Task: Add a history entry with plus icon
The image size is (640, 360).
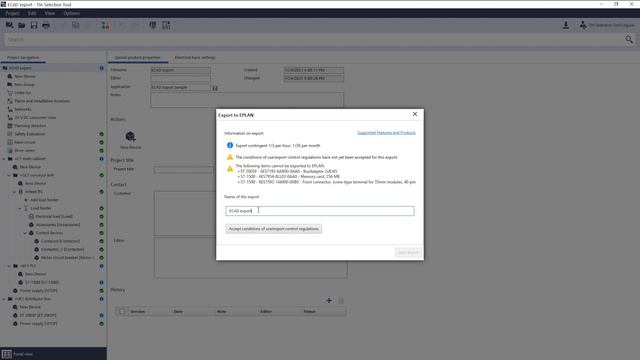Action: click(329, 300)
